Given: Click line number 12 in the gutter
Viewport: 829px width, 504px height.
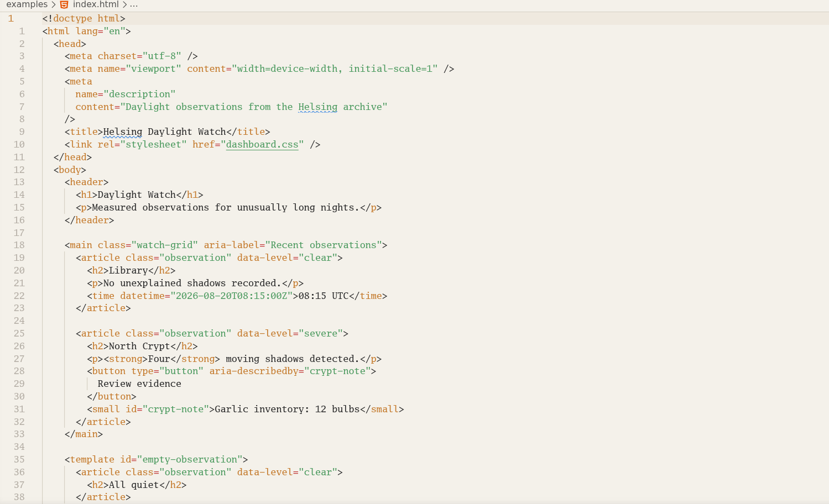Looking at the screenshot, I should pos(19,170).
